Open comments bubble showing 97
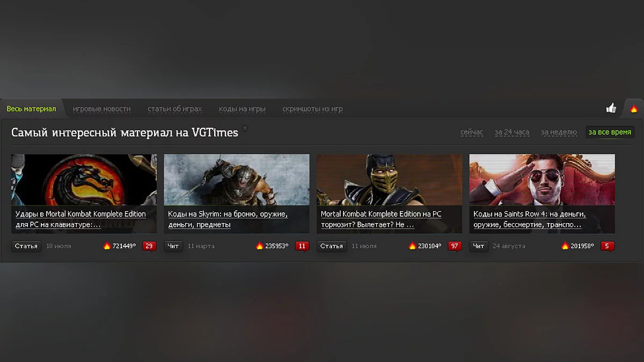 click(x=455, y=246)
